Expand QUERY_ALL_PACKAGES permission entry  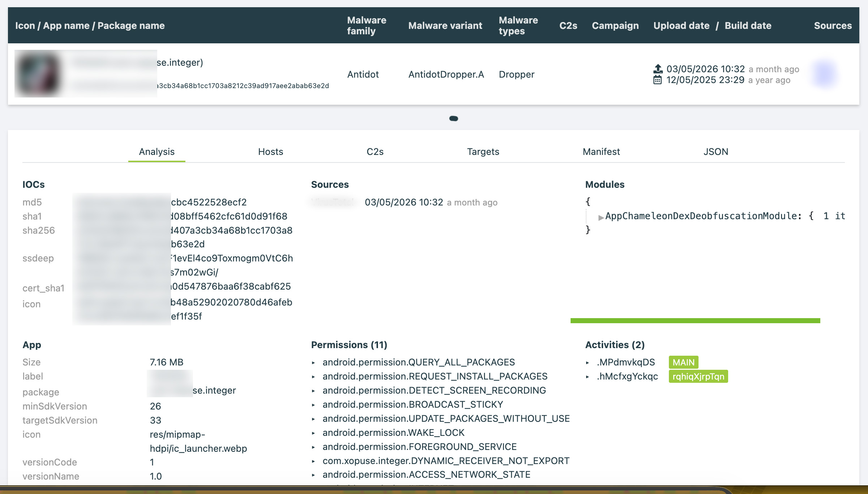[x=313, y=363]
